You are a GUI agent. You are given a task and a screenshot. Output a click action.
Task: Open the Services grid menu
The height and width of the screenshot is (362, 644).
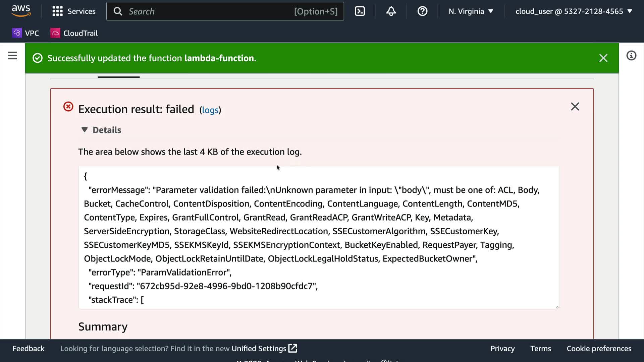tap(74, 11)
